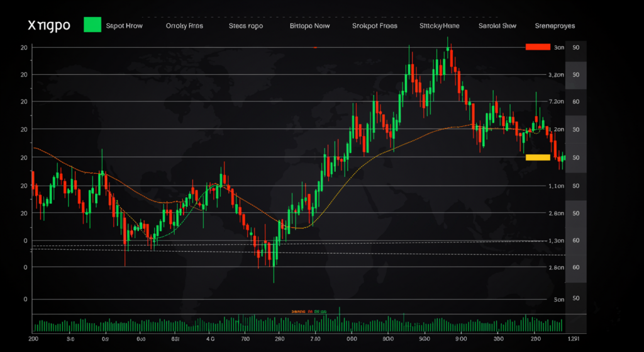
Task: Click the tallest green volume bar
Action: (x=340, y=318)
